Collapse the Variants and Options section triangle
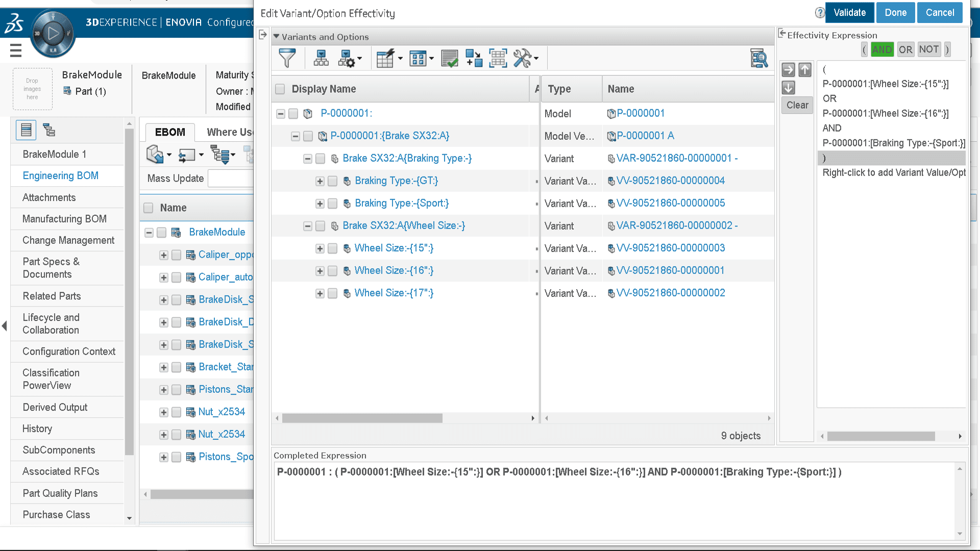980x551 pixels. [277, 37]
